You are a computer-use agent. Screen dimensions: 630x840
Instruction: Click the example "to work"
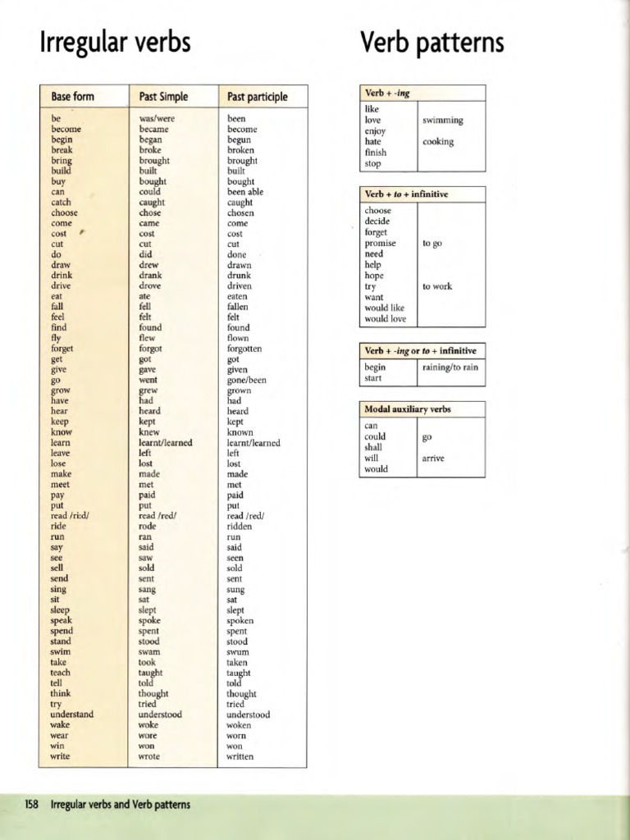[x=437, y=286]
